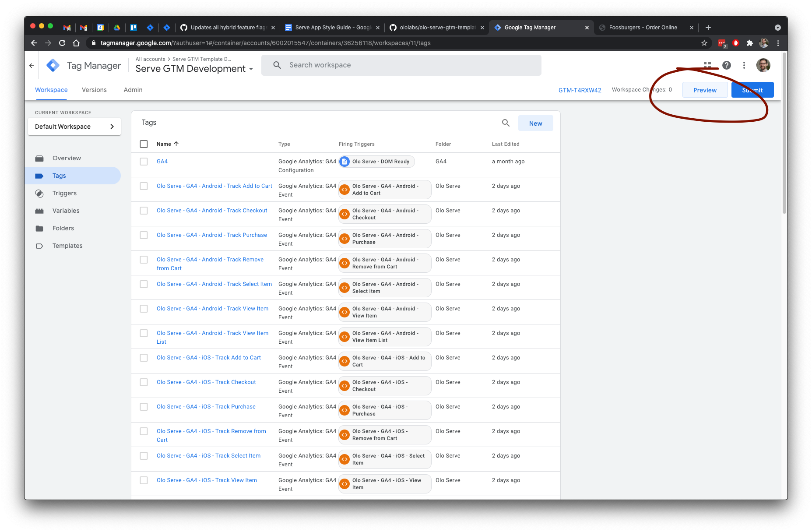Open Triggers in the sidebar
The height and width of the screenshot is (532, 812).
(x=64, y=193)
